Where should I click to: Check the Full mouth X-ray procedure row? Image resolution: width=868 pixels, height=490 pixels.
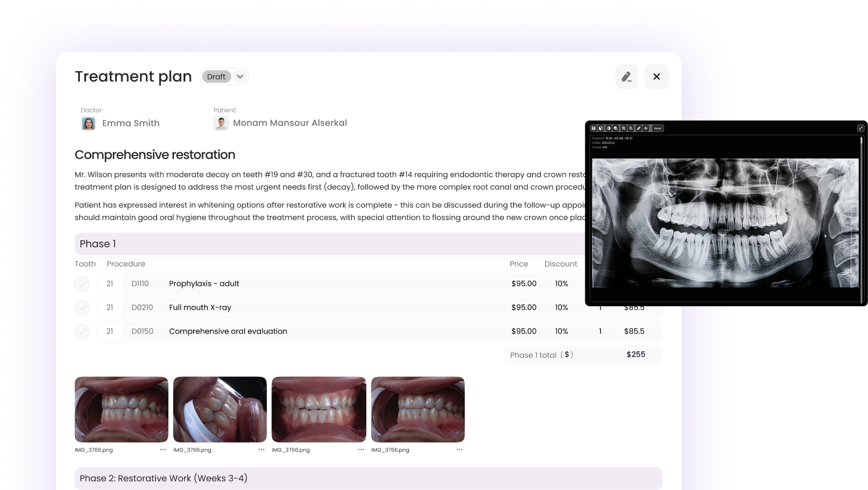[x=82, y=307]
